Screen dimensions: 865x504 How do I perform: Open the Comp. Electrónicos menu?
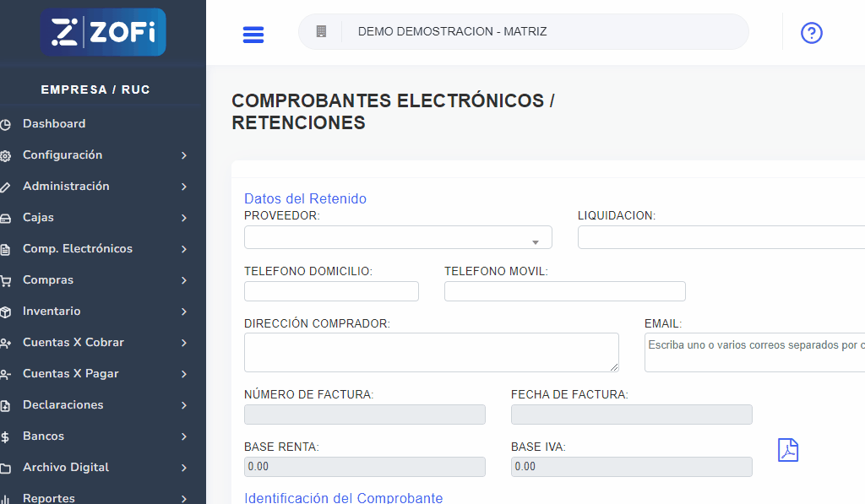(78, 249)
